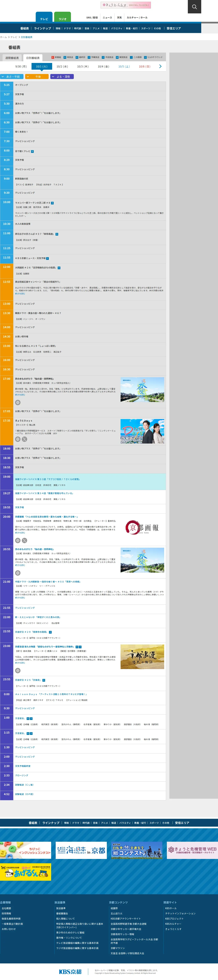Viewport: 218px width, 980px height.
Task: Click the globe icon under the 17:00 program
Action: click(x=18, y=403)
